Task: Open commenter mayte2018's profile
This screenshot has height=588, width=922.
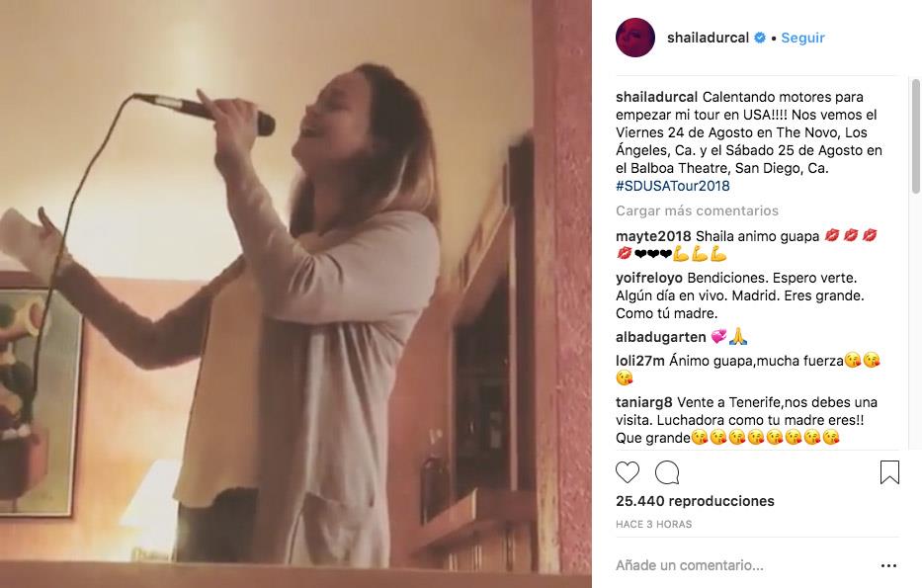Action: 653,235
